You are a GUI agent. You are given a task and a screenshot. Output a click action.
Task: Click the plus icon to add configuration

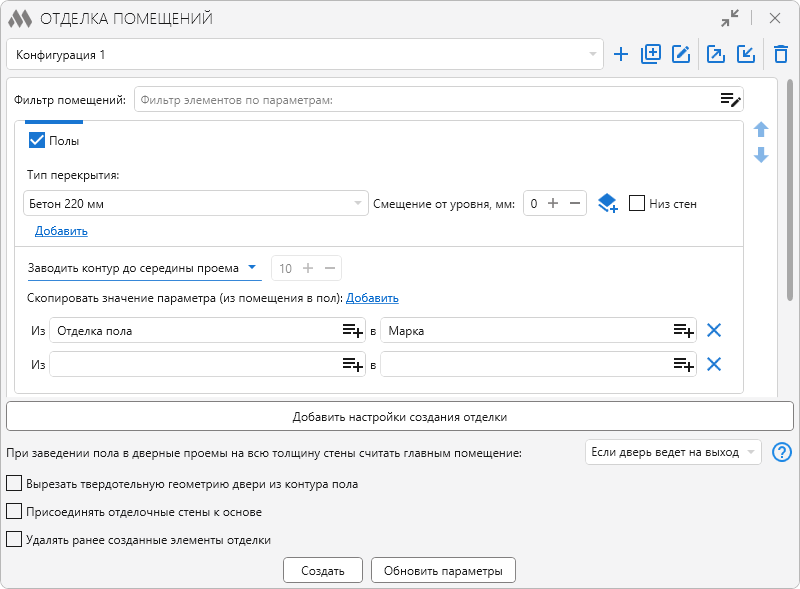pos(621,55)
